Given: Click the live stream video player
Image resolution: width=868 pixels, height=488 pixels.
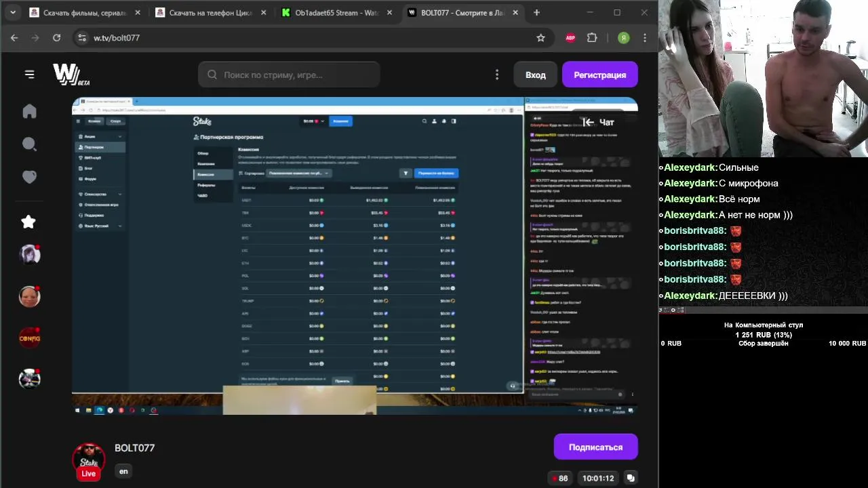Looking at the screenshot, I should [355, 256].
